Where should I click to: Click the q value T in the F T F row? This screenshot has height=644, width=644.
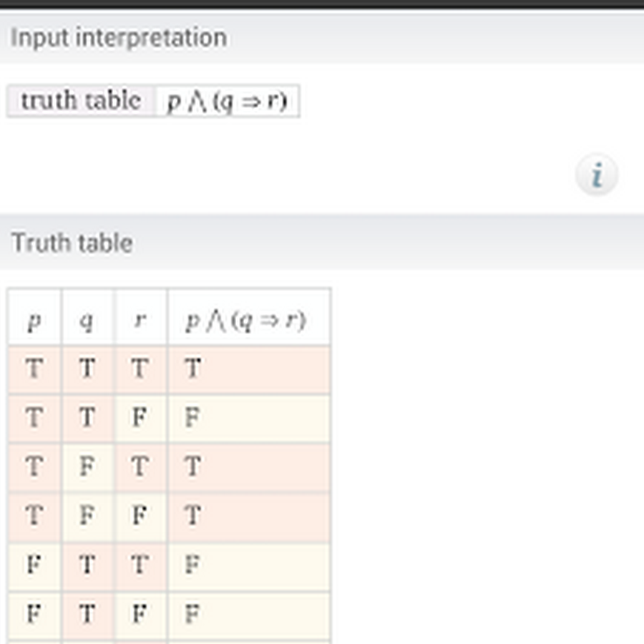point(88,615)
